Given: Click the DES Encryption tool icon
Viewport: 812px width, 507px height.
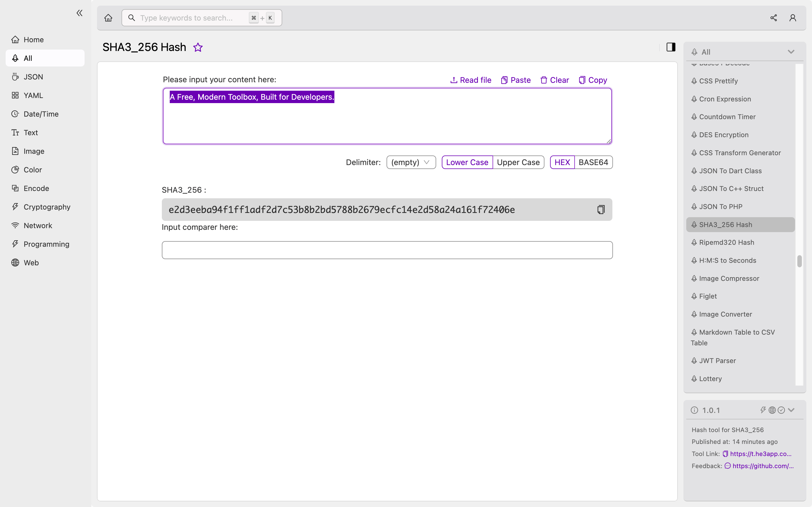Looking at the screenshot, I should pos(694,134).
